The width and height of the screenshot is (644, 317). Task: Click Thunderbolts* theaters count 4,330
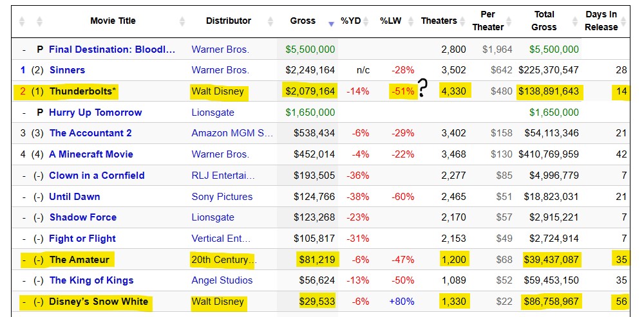(453, 91)
